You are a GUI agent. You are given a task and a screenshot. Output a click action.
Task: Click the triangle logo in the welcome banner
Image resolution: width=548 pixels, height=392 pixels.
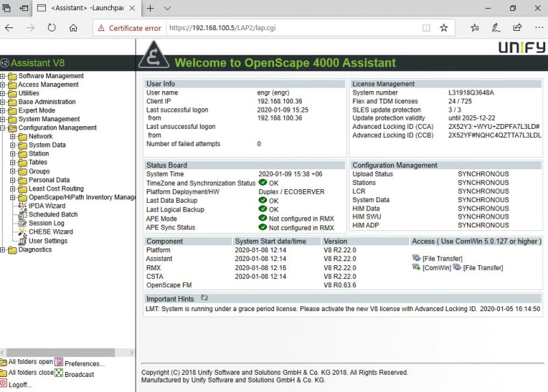tap(153, 55)
